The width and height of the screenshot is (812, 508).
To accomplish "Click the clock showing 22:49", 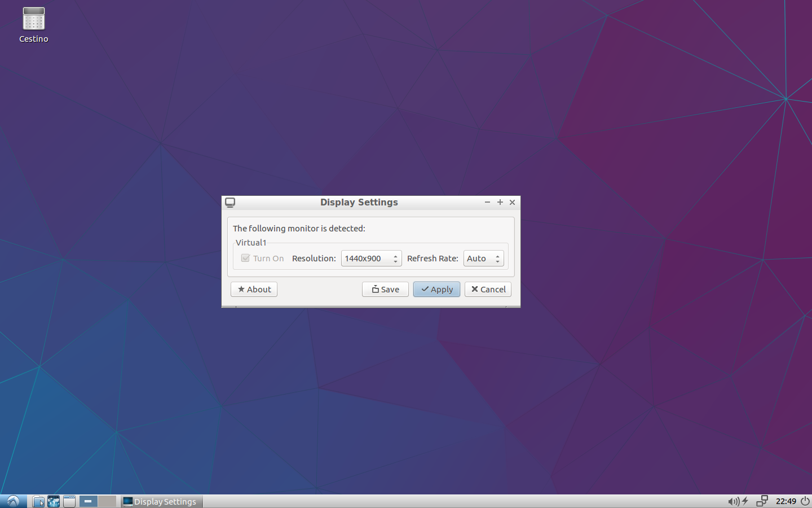I will [x=785, y=501].
